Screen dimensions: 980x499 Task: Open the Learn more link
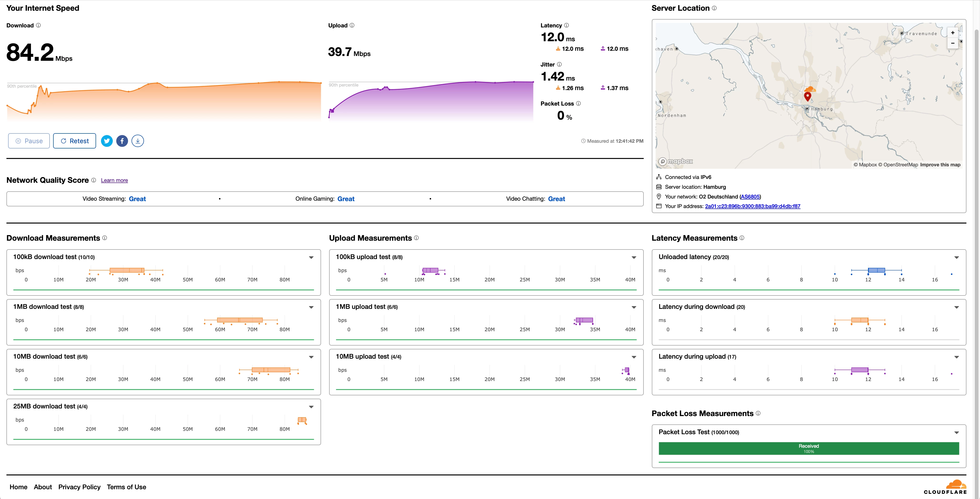(x=114, y=180)
